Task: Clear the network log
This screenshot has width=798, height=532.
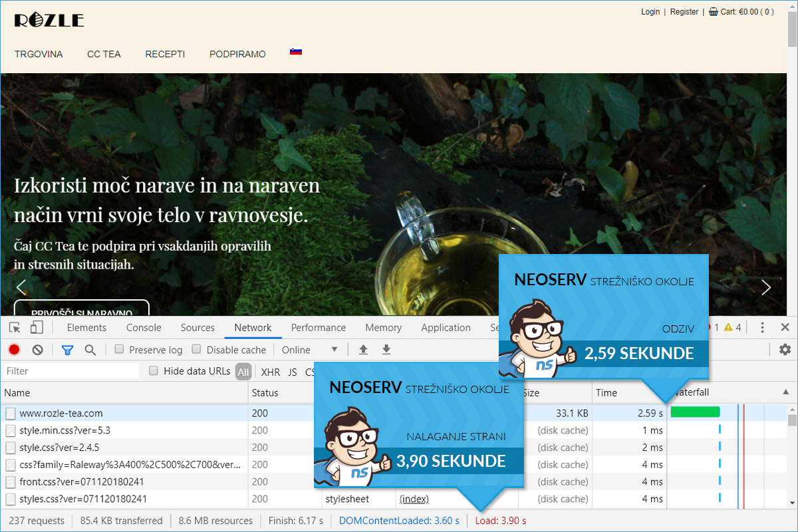Action: [x=38, y=350]
